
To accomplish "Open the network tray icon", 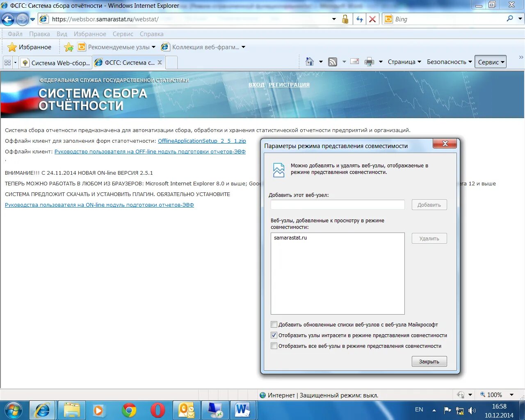I will coord(460,411).
